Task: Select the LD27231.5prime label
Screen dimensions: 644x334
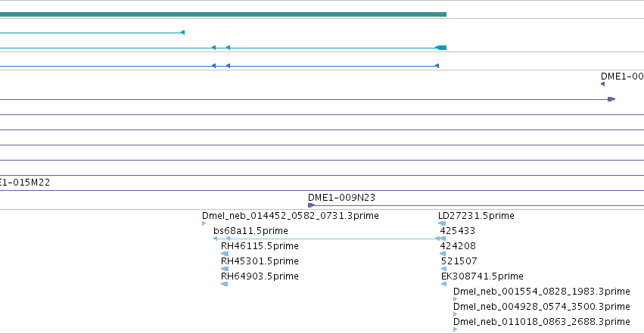Action: point(476,216)
